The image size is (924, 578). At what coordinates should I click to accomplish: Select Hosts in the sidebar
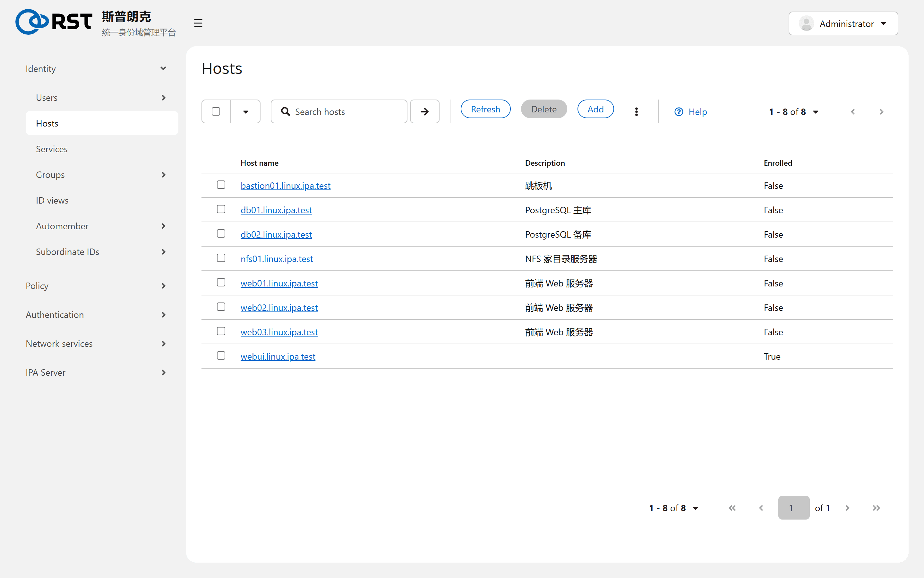pos(102,123)
